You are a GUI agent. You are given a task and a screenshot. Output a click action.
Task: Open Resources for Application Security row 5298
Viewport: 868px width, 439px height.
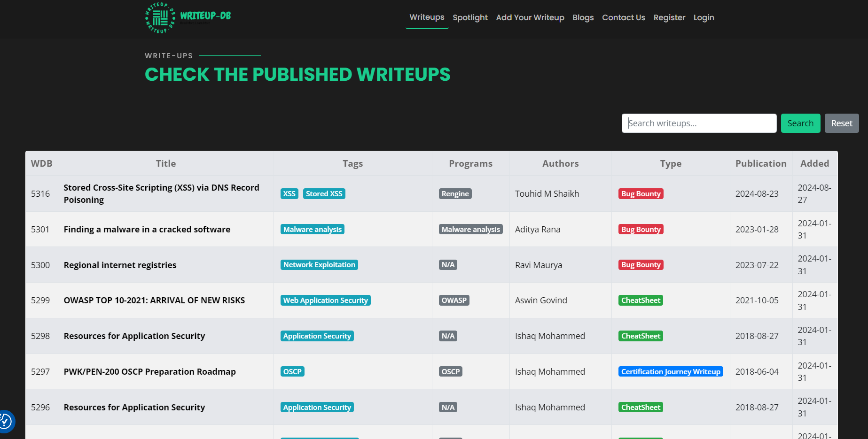(x=134, y=336)
